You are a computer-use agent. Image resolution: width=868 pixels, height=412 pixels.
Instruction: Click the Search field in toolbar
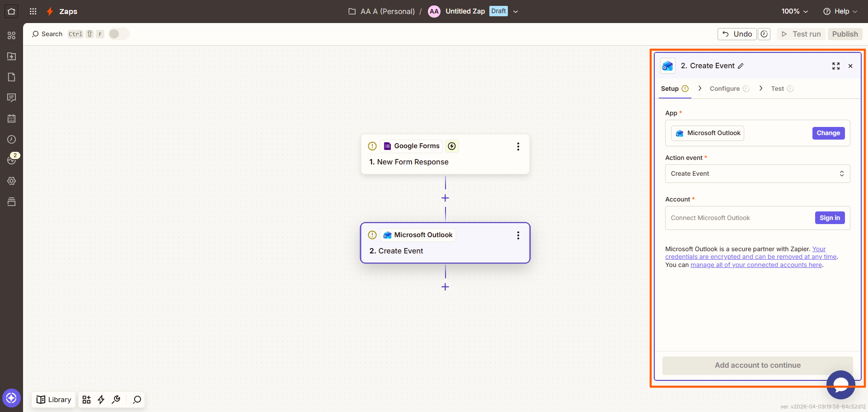tap(47, 34)
